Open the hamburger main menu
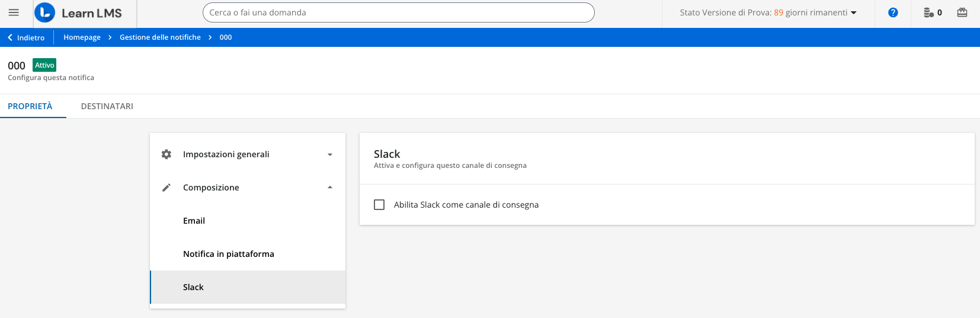Viewport: 980px width, 318px height. (x=14, y=12)
